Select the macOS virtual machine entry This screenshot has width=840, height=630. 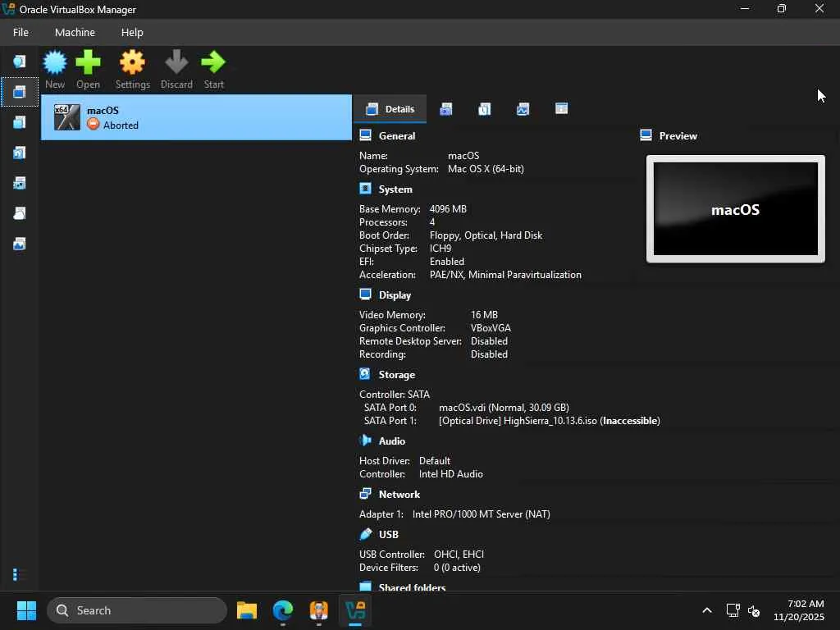(197, 117)
